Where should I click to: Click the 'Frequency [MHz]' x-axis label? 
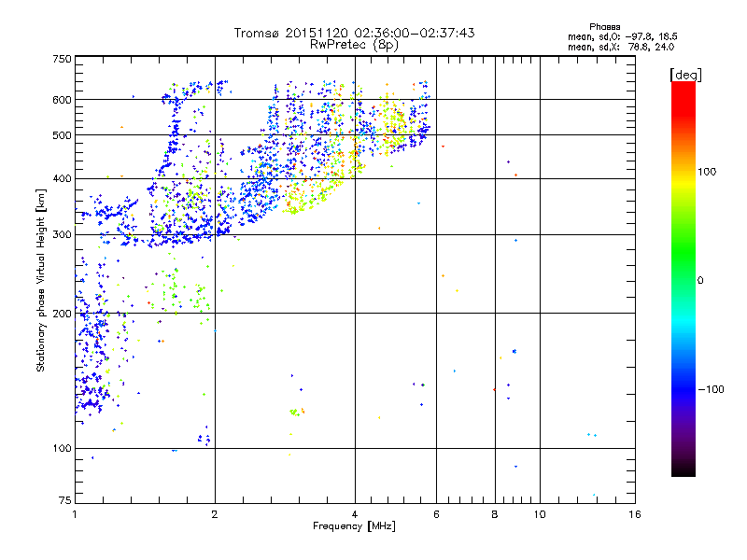pyautogui.click(x=354, y=526)
